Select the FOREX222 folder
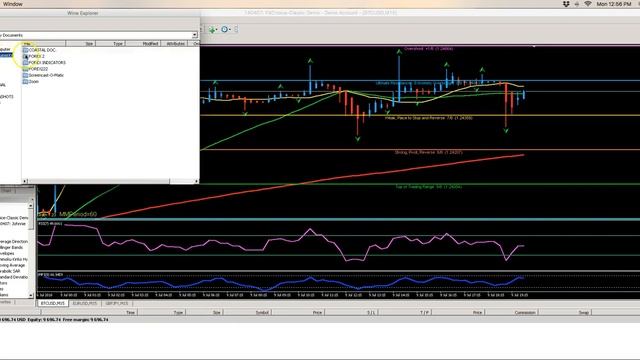This screenshot has width=640, height=360. 38,69
